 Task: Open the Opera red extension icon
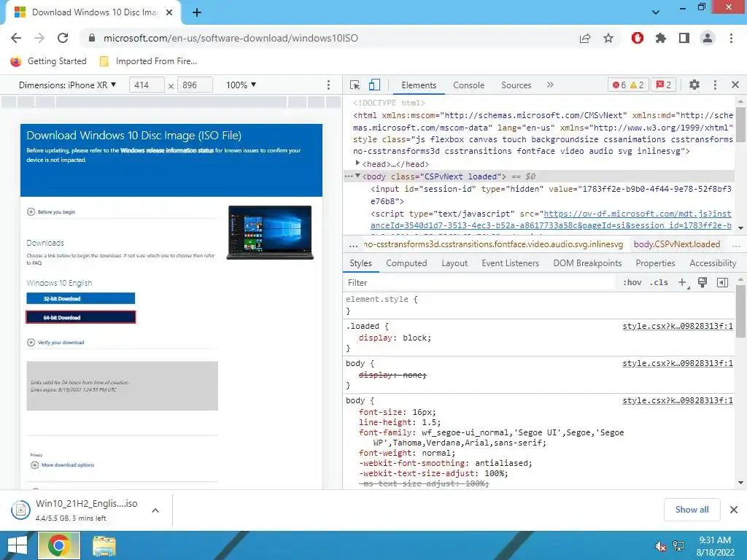638,38
